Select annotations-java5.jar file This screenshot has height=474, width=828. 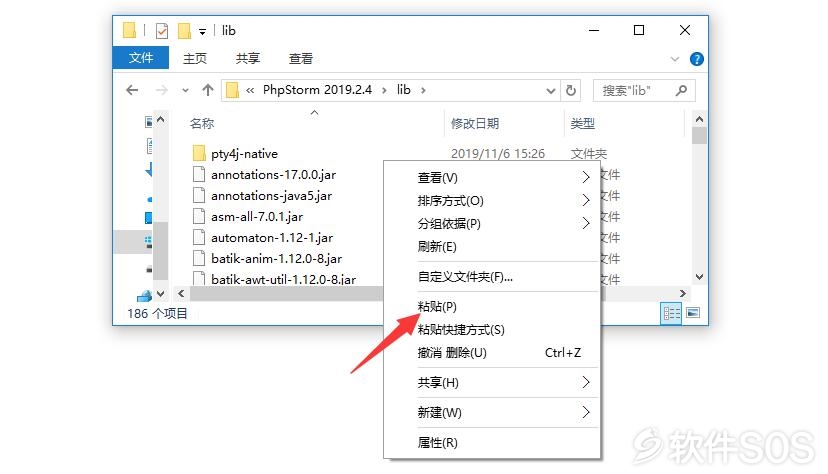pyautogui.click(x=271, y=196)
